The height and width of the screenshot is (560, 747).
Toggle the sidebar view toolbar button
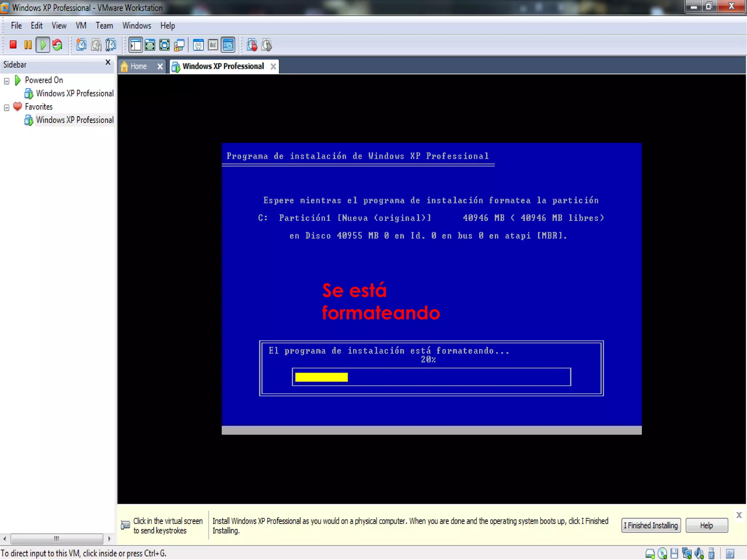click(x=135, y=45)
